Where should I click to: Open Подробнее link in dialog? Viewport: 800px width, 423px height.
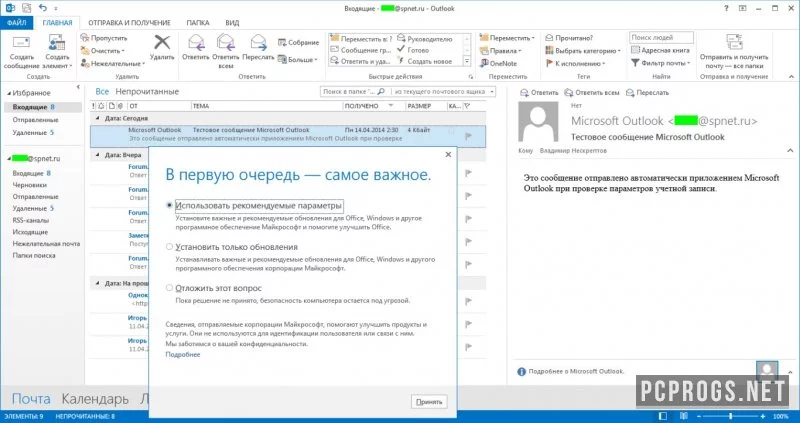click(183, 355)
